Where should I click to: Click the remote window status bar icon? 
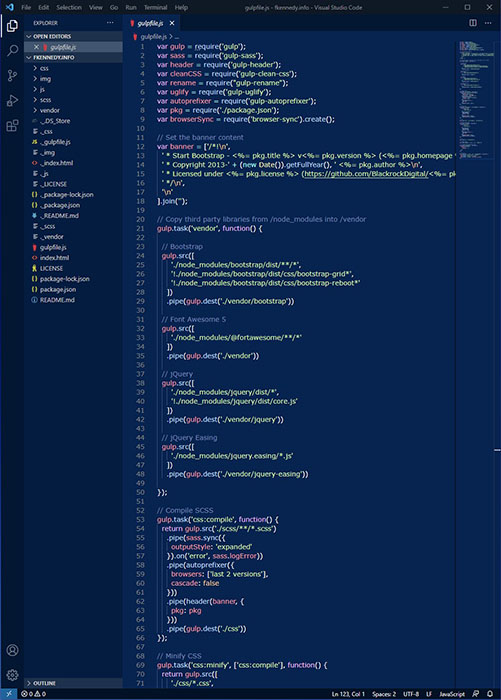tap(9, 694)
